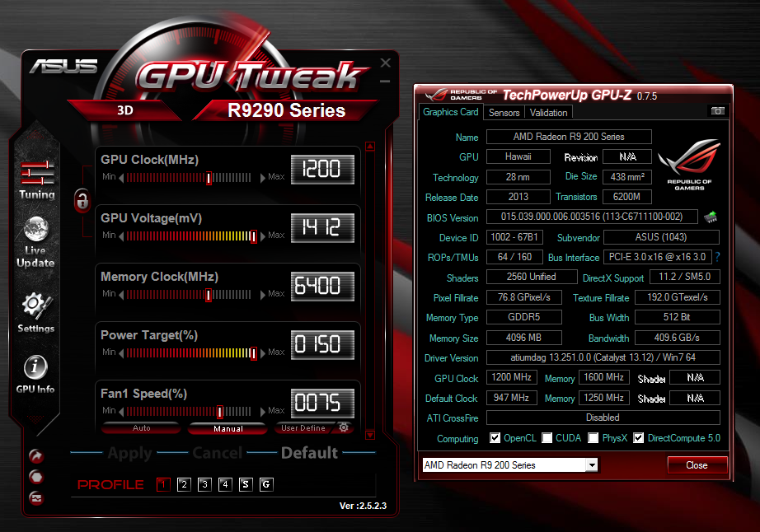Select the 3D mode tab
Screen dimensions: 760x532
(125, 110)
